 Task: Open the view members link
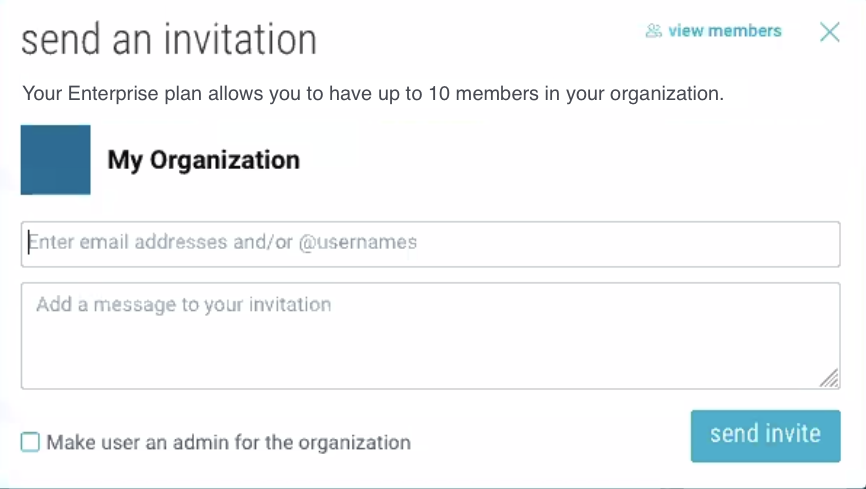(714, 31)
